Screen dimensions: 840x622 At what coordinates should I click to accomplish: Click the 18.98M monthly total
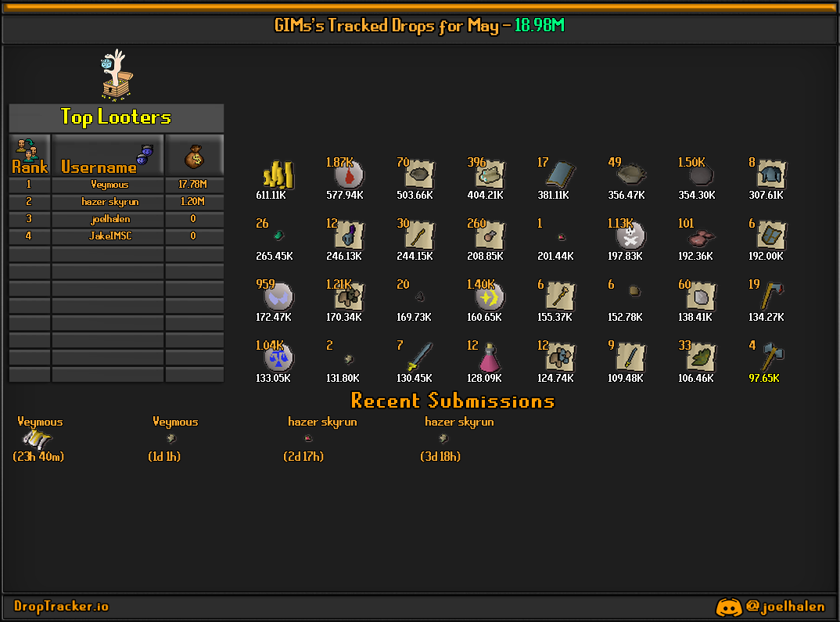coord(540,25)
